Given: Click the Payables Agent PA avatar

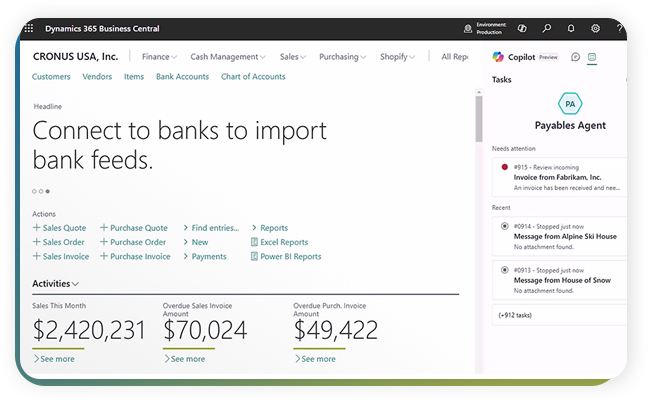Looking at the screenshot, I should point(570,104).
